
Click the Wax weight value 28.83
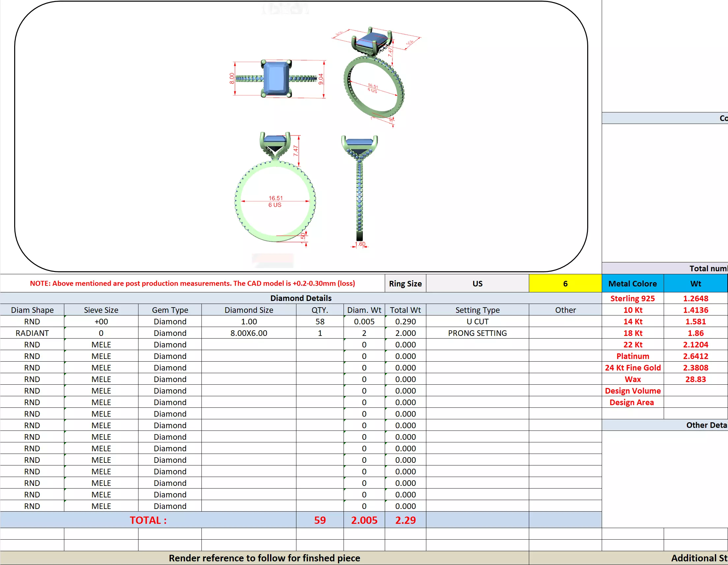pos(695,379)
